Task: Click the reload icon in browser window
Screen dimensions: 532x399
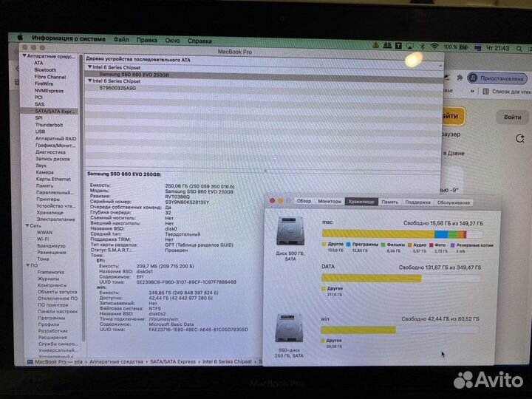Action: coord(519,138)
